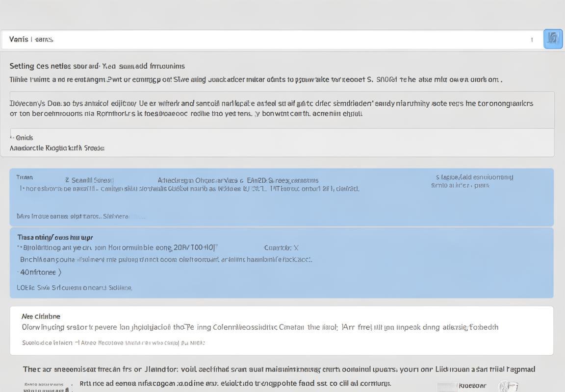Viewport: 565px width, 392px height.
Task: Click the "Aaadorctle Riogtiakarfii Sraedc" link
Action: pyautogui.click(x=57, y=148)
